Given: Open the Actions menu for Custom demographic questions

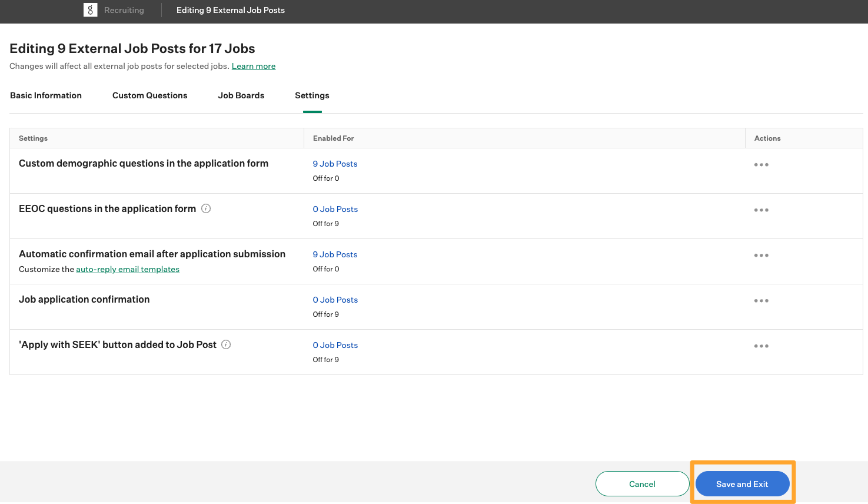Looking at the screenshot, I should tap(761, 164).
